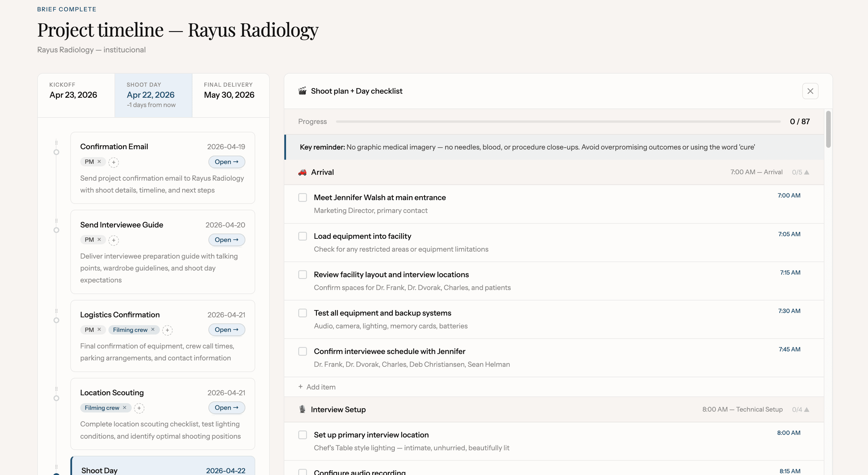The image size is (868, 475).
Task: Click the clapperboard icon beside Shoot plan
Action: pyautogui.click(x=302, y=91)
